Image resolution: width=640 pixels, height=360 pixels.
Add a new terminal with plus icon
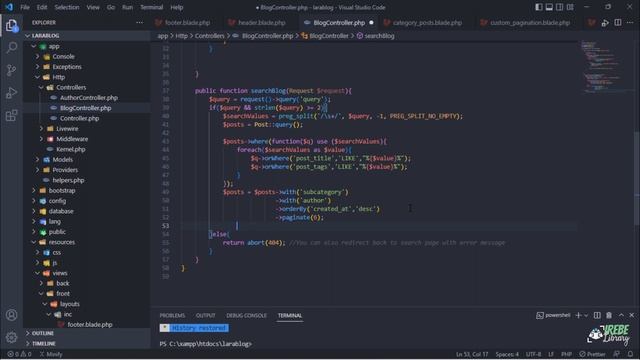[578, 315]
